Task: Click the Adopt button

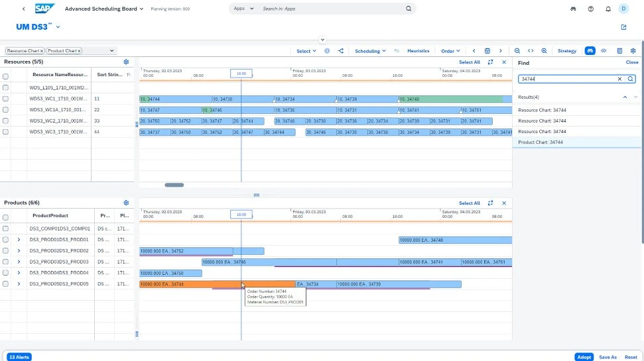Action: [584, 357]
